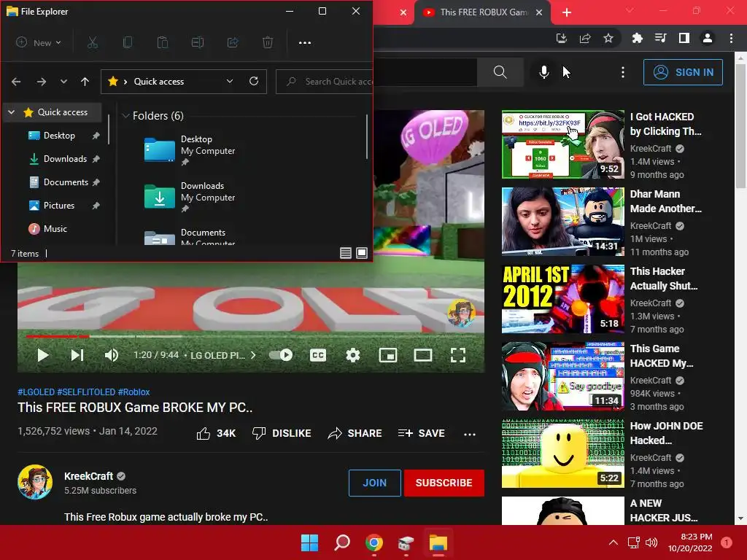Screen dimensions: 747x560
Task: Toggle Chrome side panel icon
Action: (684, 38)
